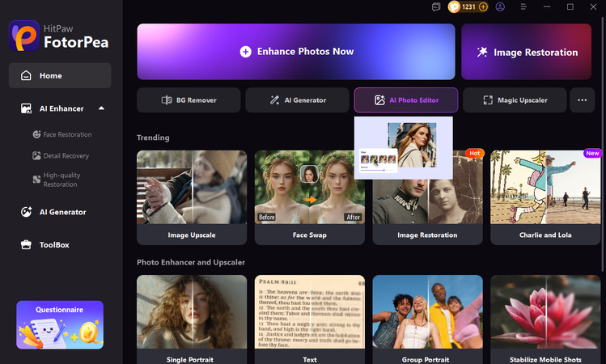606x364 pixels.
Task: Show more tools via three-dot button
Action: coord(582,100)
